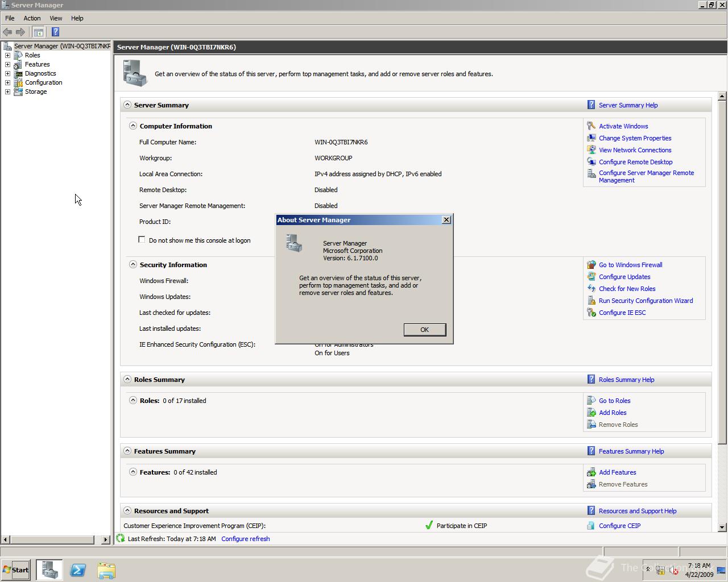Close the About Server Manager dialog
This screenshot has width=728, height=582.
click(x=446, y=220)
